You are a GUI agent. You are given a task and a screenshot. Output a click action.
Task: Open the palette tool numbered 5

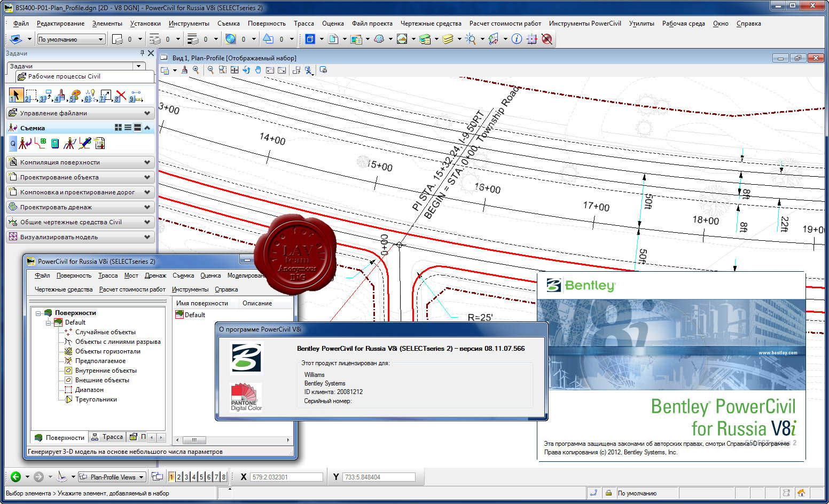tap(76, 96)
